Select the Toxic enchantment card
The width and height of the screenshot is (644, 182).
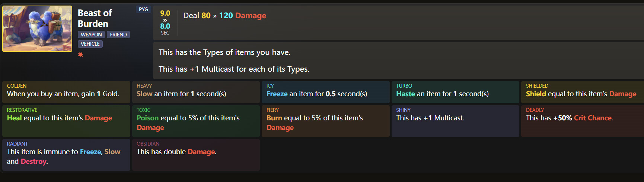tap(196, 121)
